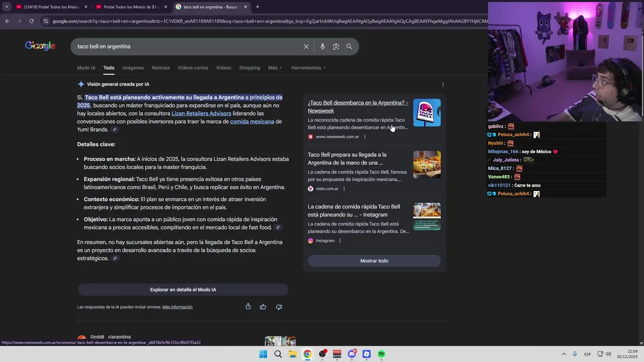Click the www.newsweek.com.ar source label
The width and height of the screenshot is (644, 362).
(337, 137)
